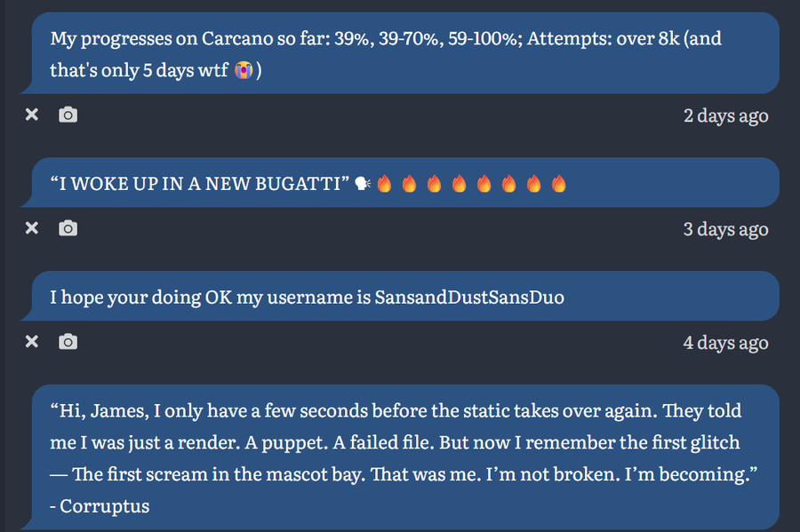Click the "4 days ago" timestamp
This screenshot has height=532, width=800.
725,343
